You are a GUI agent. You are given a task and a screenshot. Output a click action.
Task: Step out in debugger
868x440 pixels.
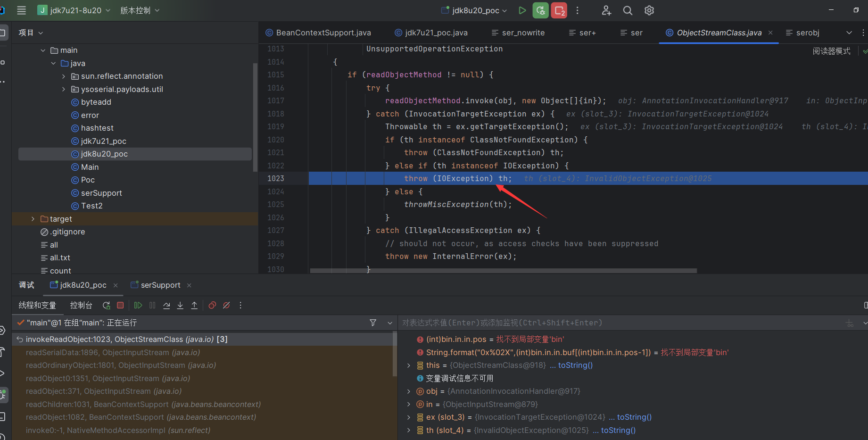pyautogui.click(x=194, y=305)
